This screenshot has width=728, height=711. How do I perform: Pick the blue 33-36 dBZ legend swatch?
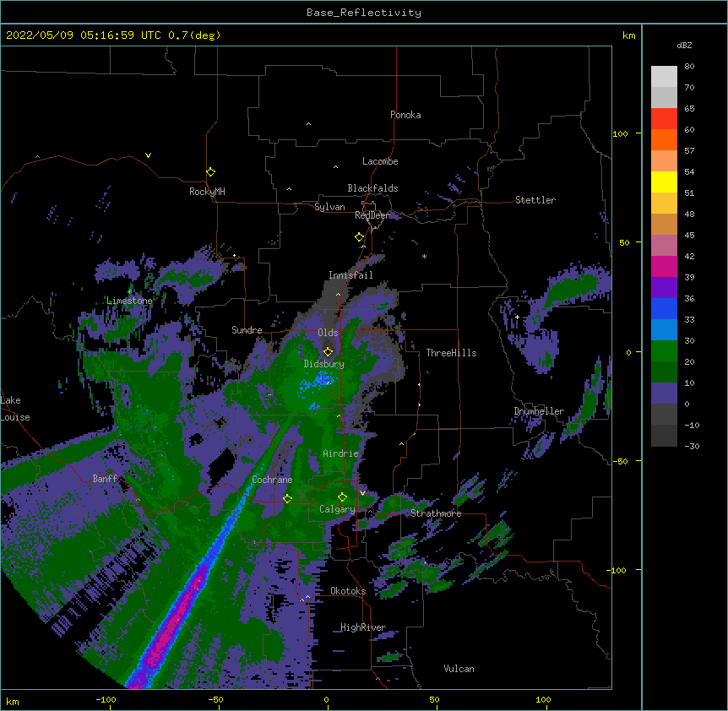click(664, 308)
